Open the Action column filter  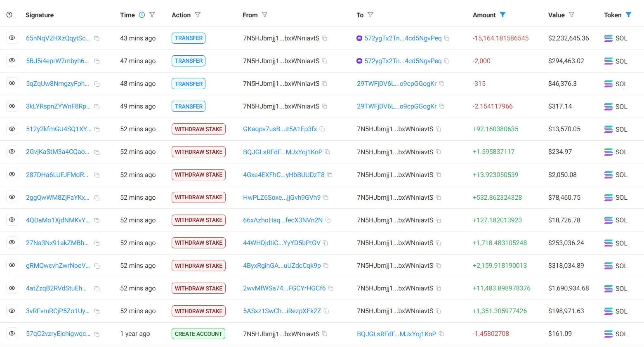[x=198, y=15]
